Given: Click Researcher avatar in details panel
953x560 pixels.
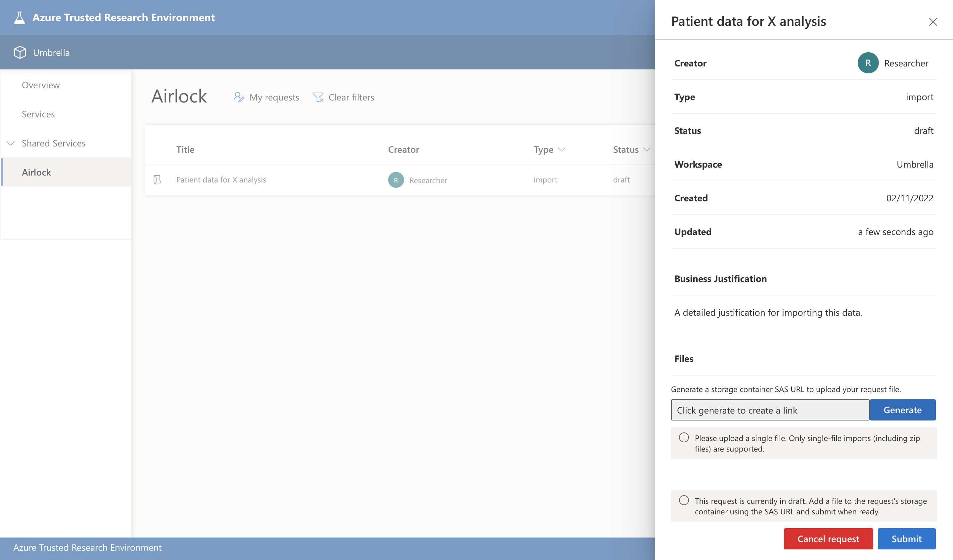Looking at the screenshot, I should [x=868, y=63].
